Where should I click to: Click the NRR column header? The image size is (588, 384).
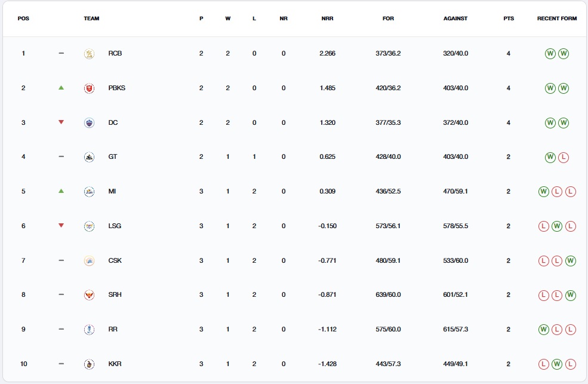(327, 19)
